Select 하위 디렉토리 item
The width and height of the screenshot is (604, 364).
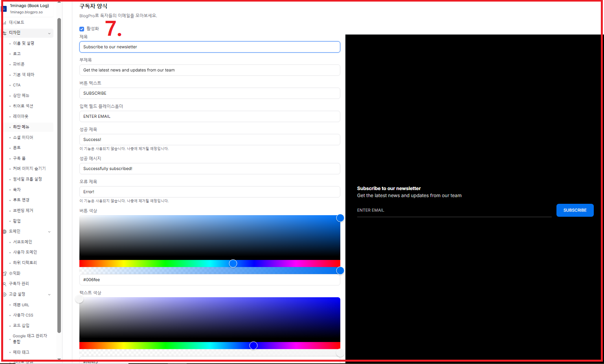tap(25, 263)
